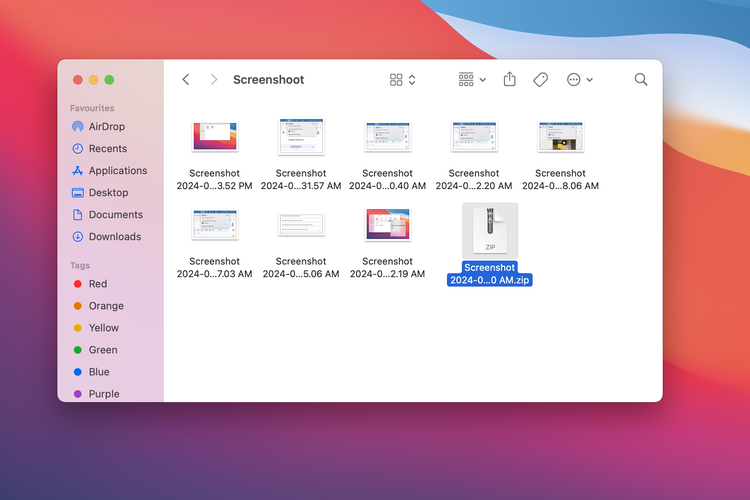The image size is (750, 500).
Task: Select the Screenshot 2024-0...3.52 PM thumbnail
Action: (214, 137)
